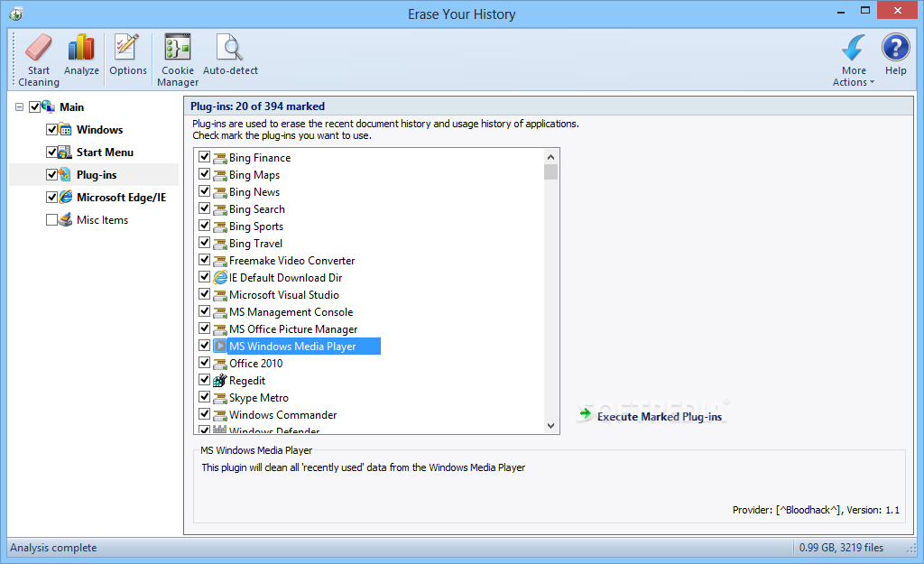Select the Office 2010 list entry
This screenshot has width=924, height=564.
[x=255, y=364]
